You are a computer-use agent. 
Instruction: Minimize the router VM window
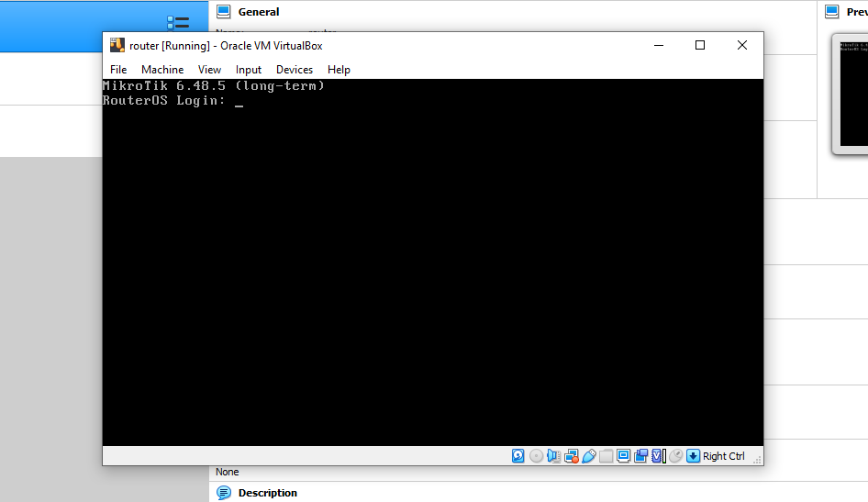[659, 45]
